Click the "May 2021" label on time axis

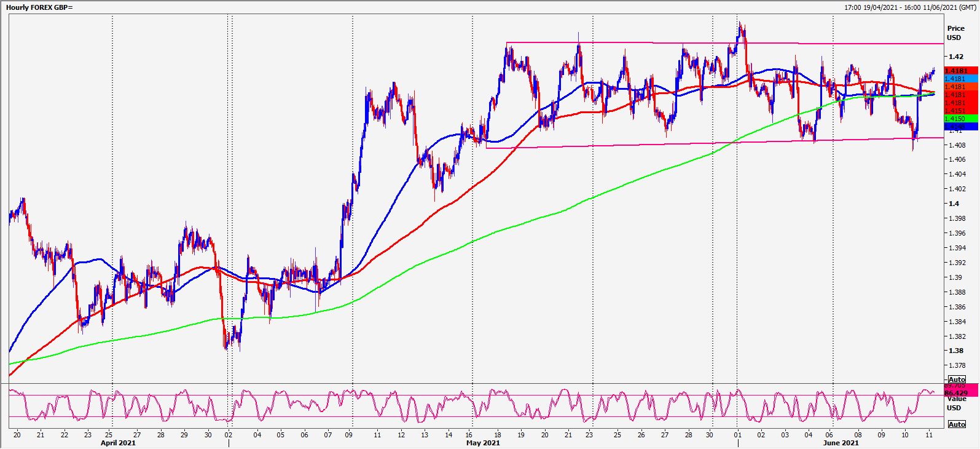(483, 443)
